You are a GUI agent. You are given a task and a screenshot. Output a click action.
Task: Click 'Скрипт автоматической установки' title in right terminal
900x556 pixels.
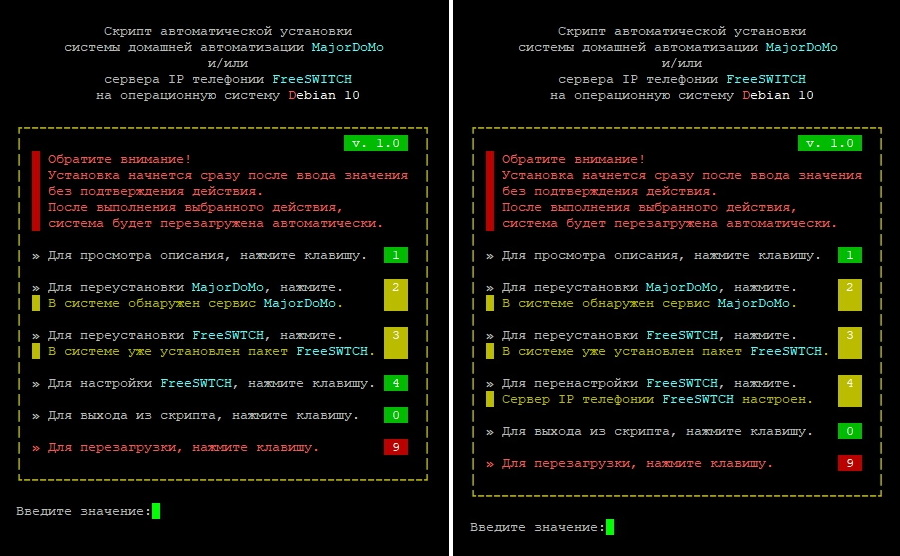click(x=682, y=31)
